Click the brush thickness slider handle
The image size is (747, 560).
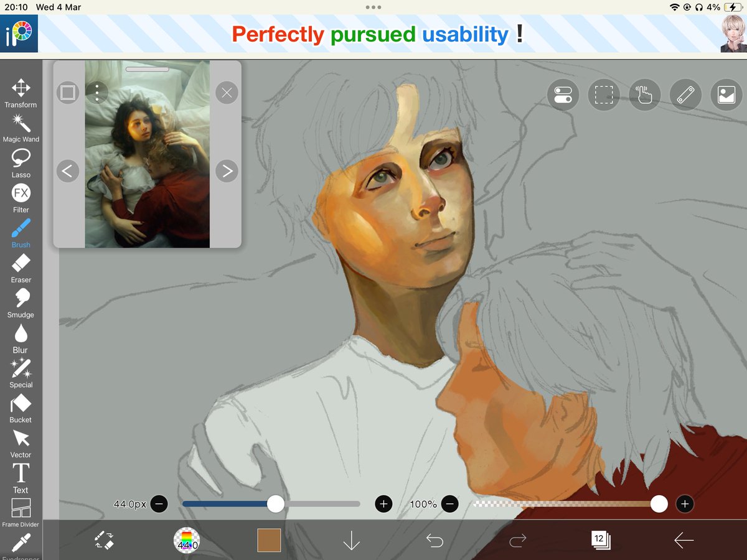point(276,504)
